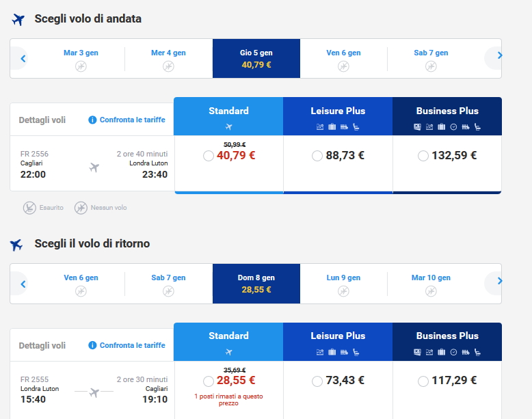Click the 'Esaurito' sold-out legend icon
Viewport: 532px width, 419px height.
[29, 207]
